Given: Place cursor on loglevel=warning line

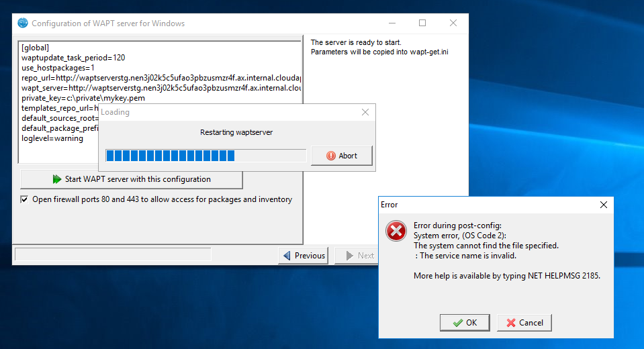Looking at the screenshot, I should coord(52,138).
